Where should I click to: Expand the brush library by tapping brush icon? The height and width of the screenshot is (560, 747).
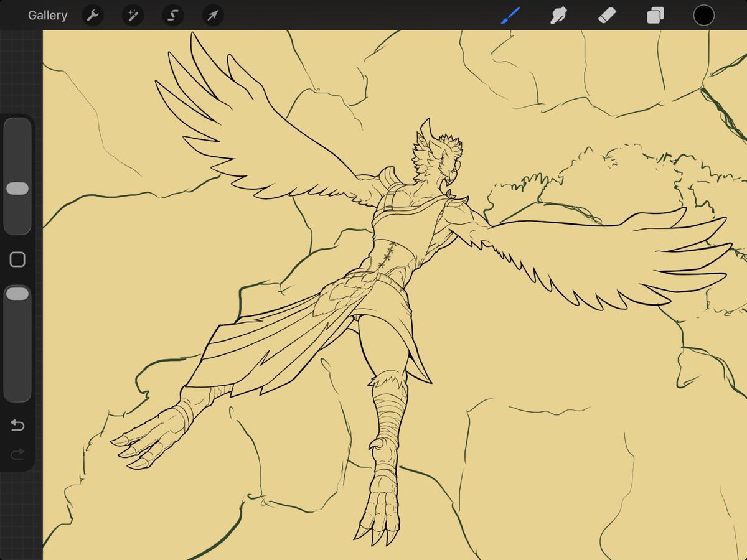[x=512, y=16]
